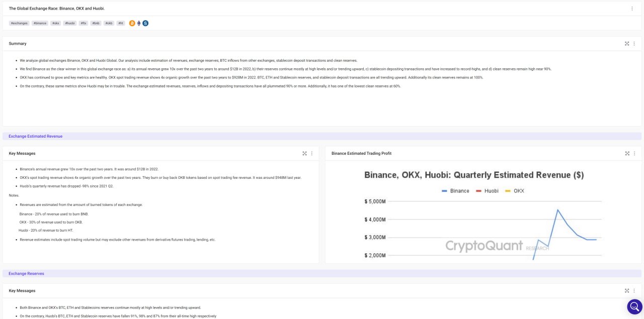Open the report title options menu
The image size is (644, 319).
[632, 8]
